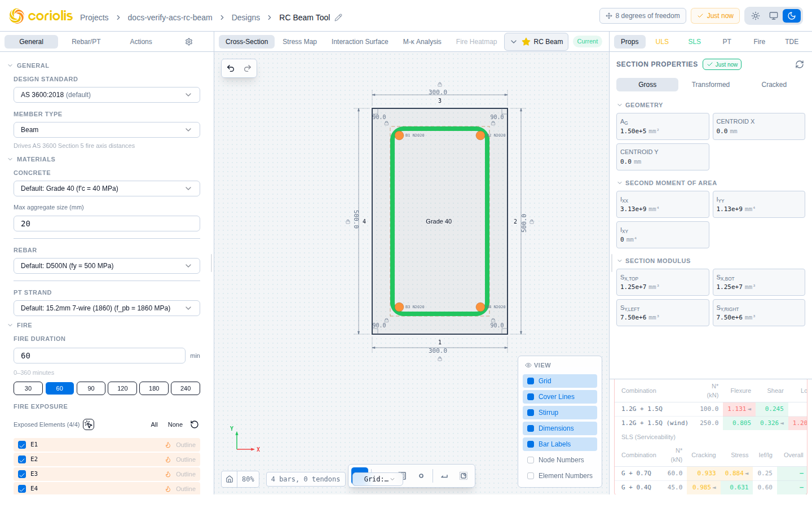Image resolution: width=812 pixels, height=508 pixels.
Task: Open Concrete Grade 40 dropdown
Action: tap(107, 189)
